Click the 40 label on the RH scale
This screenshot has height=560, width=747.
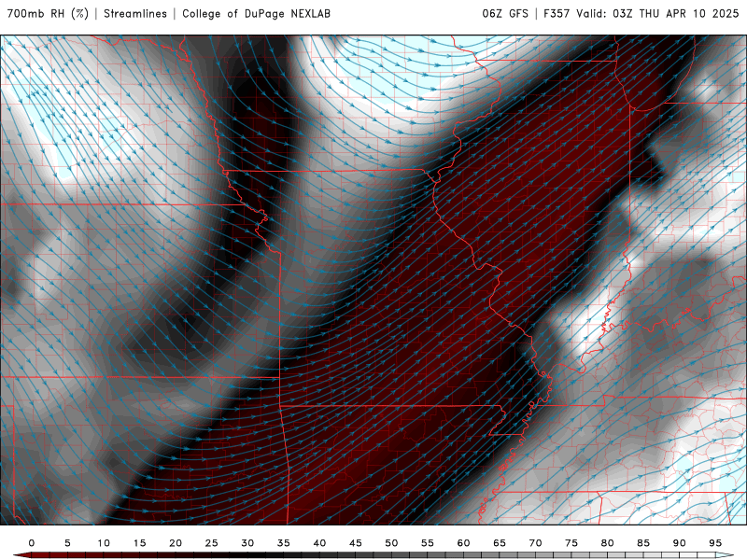click(x=319, y=543)
